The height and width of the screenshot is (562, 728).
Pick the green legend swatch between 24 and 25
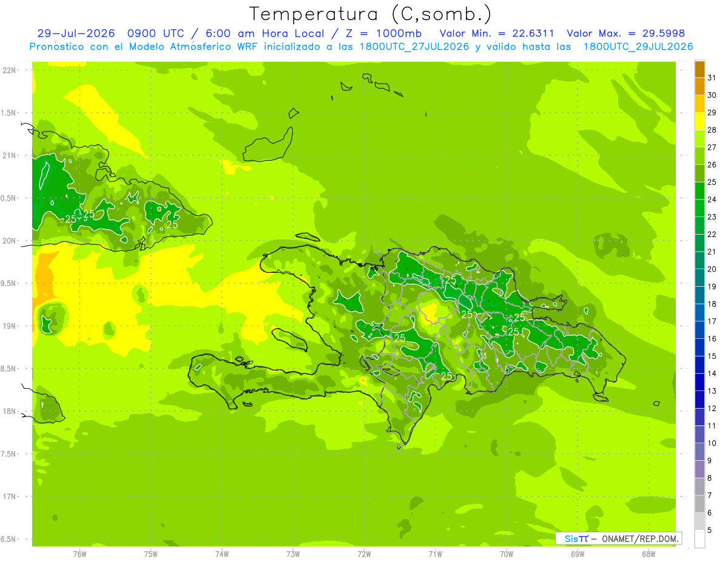pyautogui.click(x=699, y=191)
